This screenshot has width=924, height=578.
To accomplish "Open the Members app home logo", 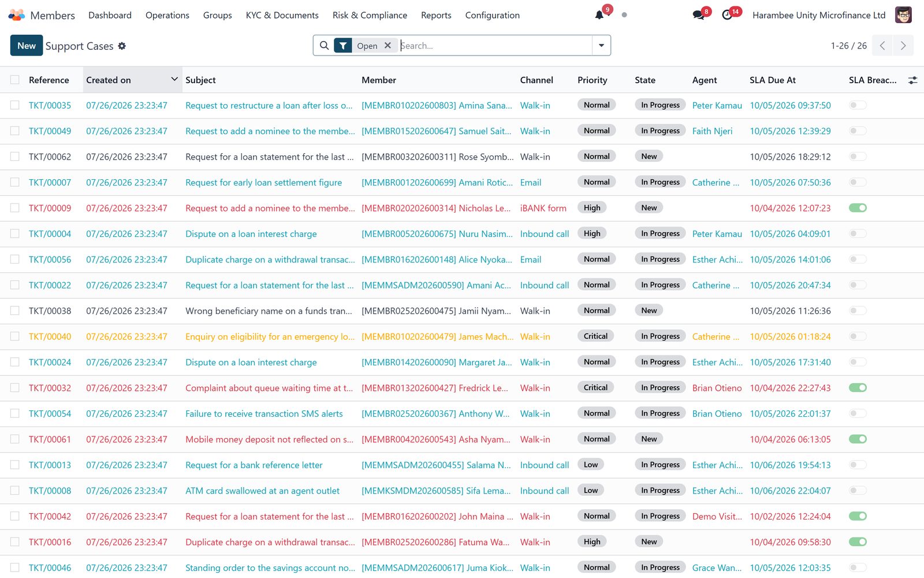I will tap(17, 15).
